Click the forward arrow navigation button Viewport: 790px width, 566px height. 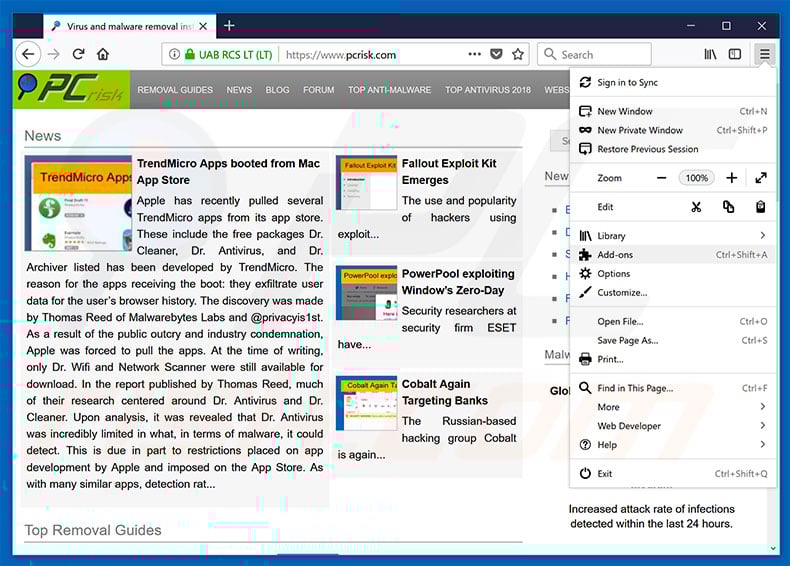(x=53, y=54)
